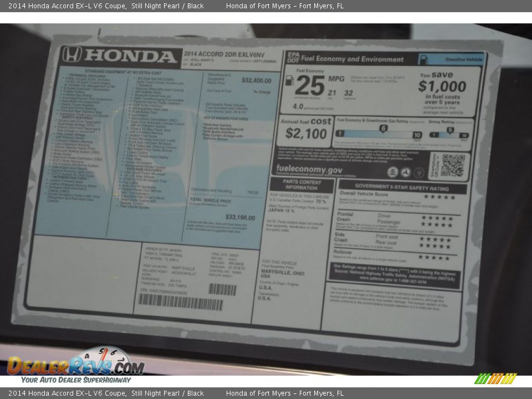Image resolution: width=532 pixels, height=399 pixels.
Task: Select the Frontal Crash Driver star rating
Action: pyautogui.click(x=437, y=217)
